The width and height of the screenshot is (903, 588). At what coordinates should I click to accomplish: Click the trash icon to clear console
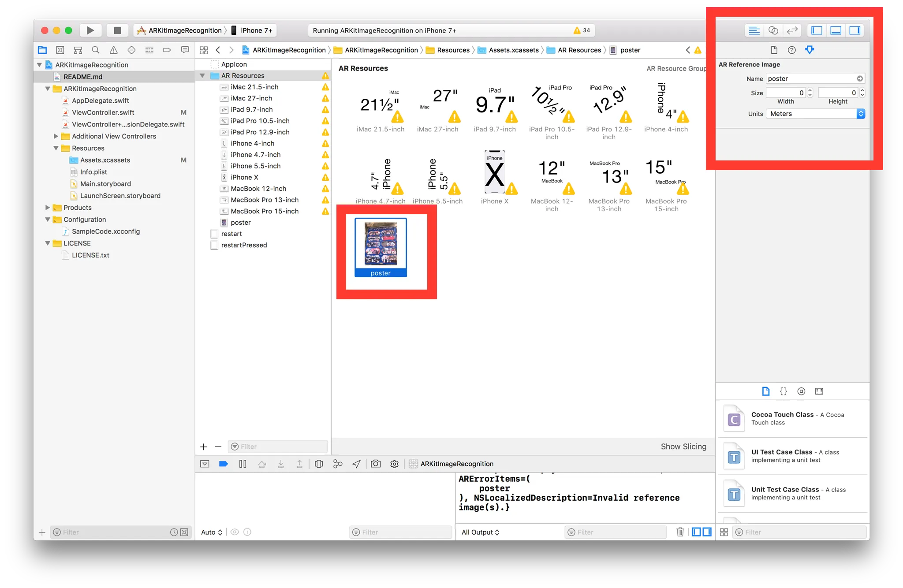pos(680,532)
